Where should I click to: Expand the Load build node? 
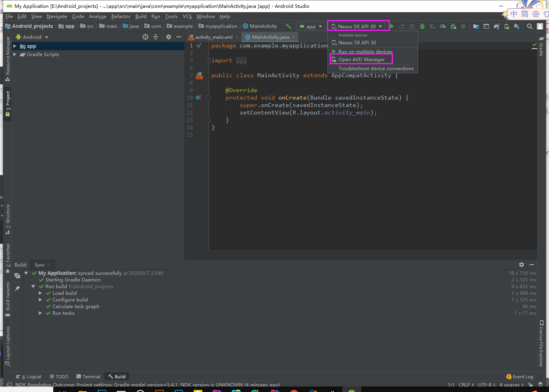(x=40, y=293)
